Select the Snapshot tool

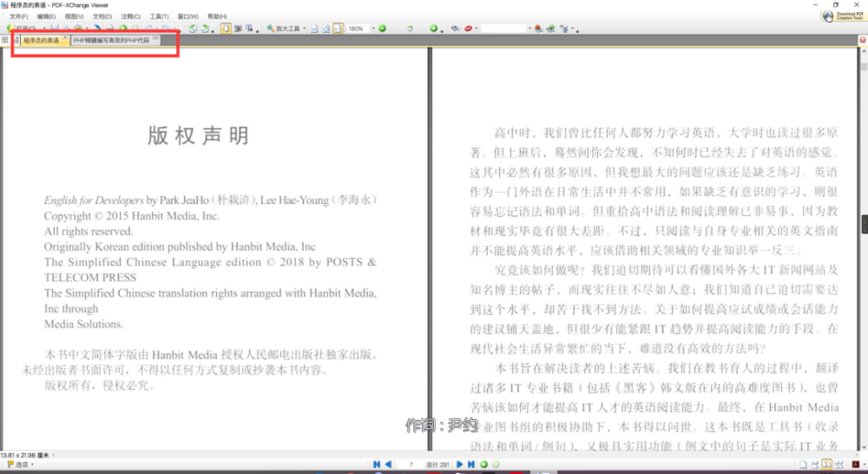[x=238, y=29]
